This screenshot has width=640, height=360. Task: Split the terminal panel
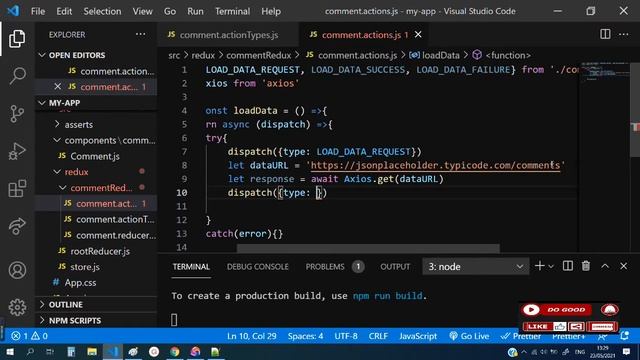coord(568,266)
